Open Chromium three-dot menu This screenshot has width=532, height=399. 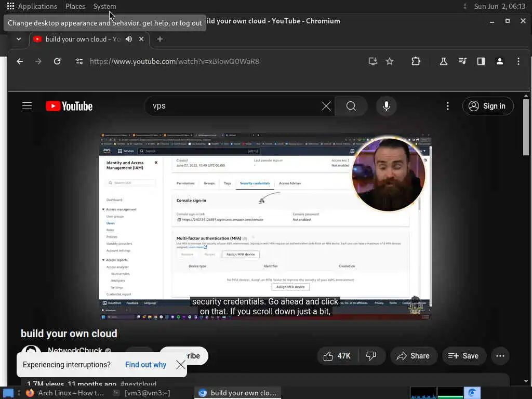coord(518,61)
